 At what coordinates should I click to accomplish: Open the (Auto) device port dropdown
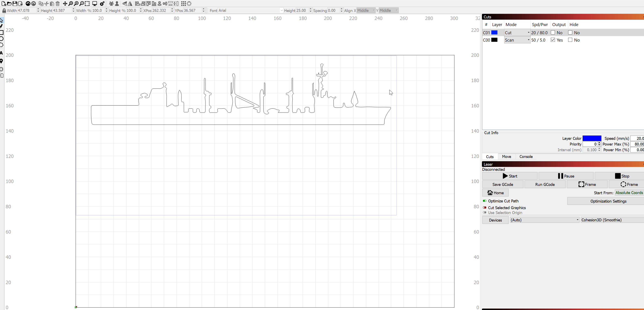[x=545, y=220]
